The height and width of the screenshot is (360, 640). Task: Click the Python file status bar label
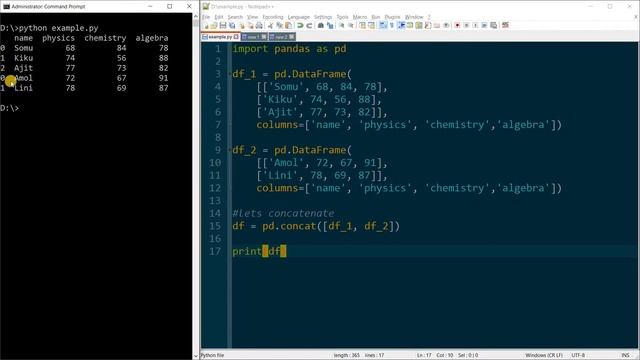click(x=213, y=355)
